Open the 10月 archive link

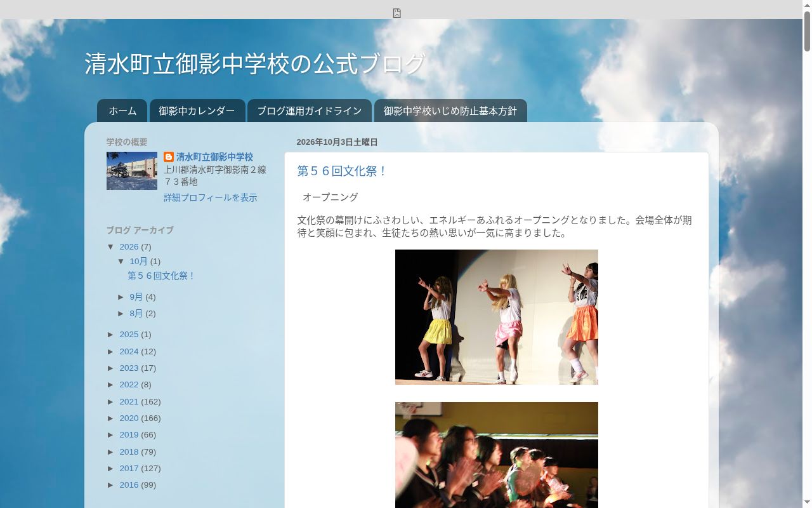(x=138, y=262)
